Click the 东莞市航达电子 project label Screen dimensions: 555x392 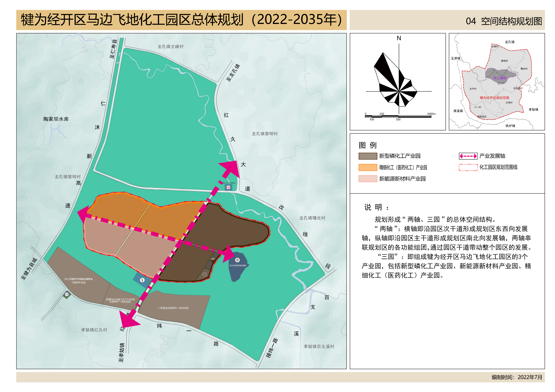120,300
